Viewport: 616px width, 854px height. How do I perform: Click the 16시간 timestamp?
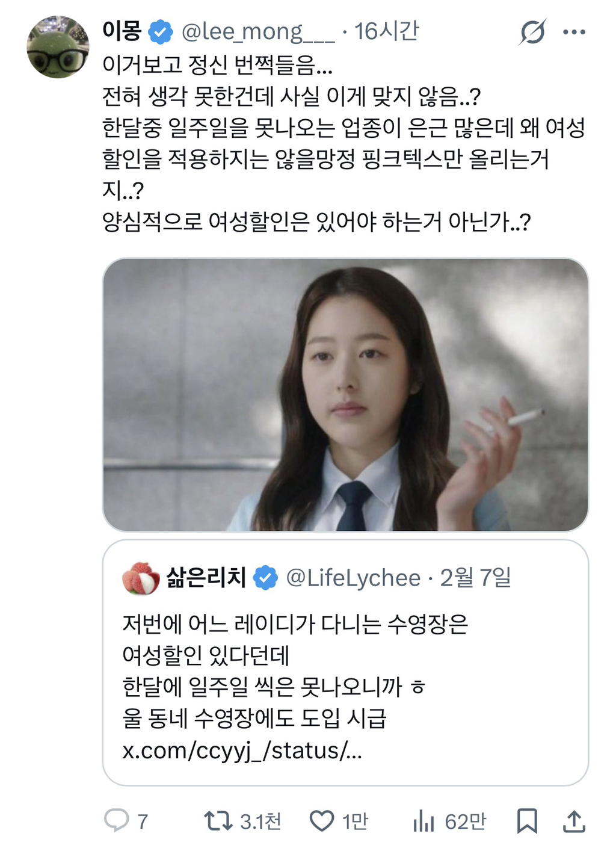387,31
